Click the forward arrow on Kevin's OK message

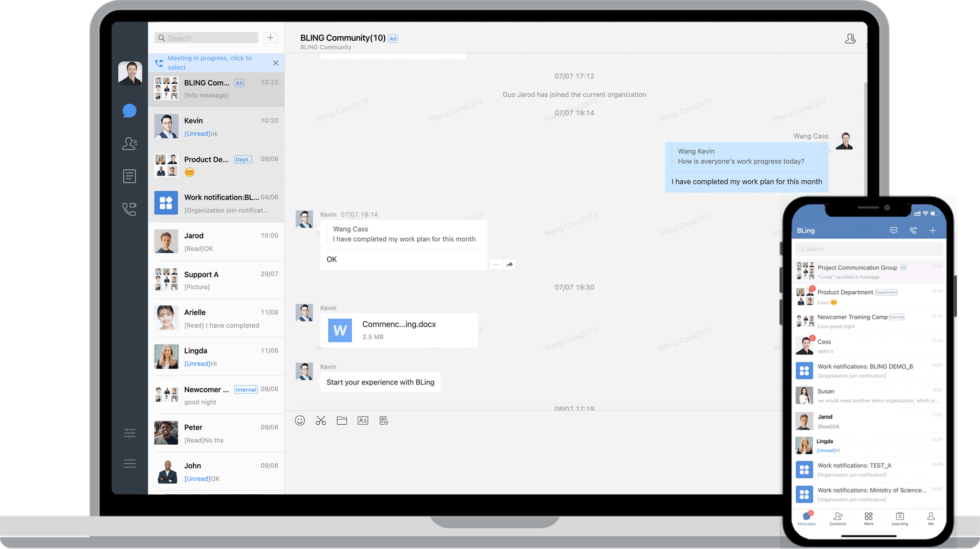(510, 264)
